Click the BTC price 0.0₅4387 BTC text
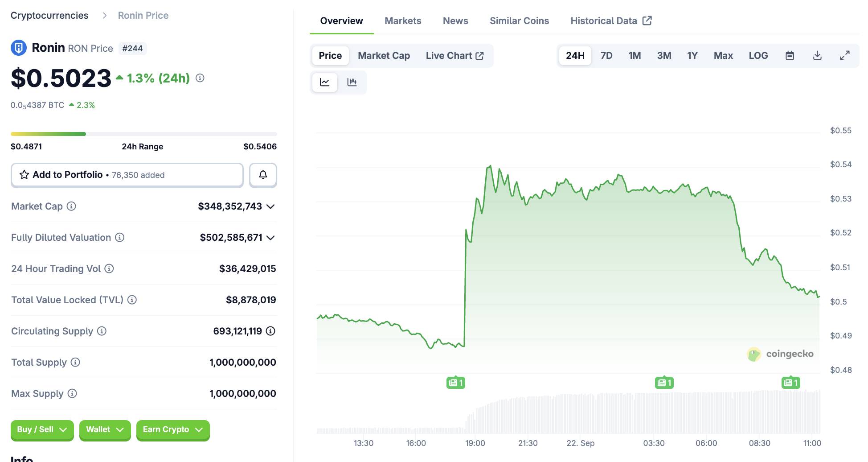Viewport: 868px width, 462px height. click(37, 105)
